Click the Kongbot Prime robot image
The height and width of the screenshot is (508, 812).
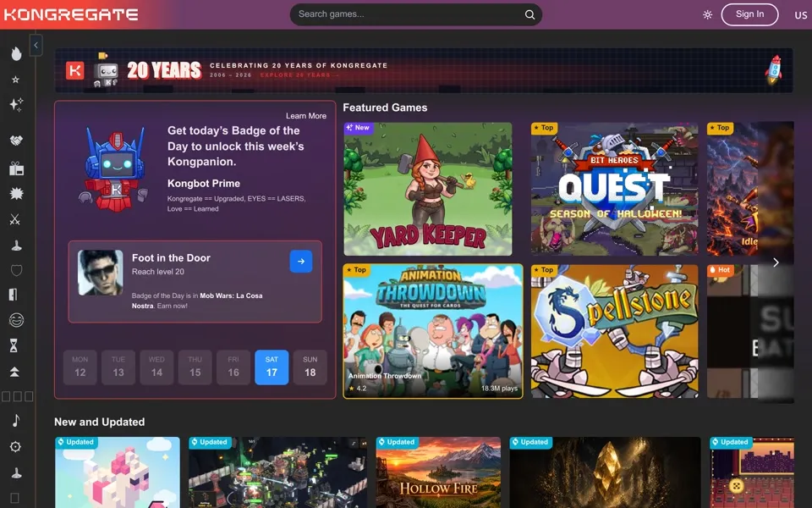pos(115,168)
